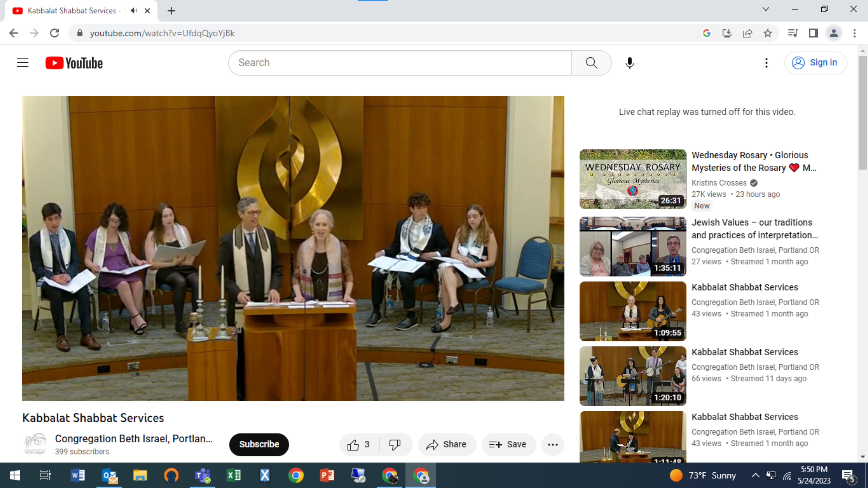Bookmark this tab with star
This screenshot has width=868, height=488.
click(x=768, y=33)
